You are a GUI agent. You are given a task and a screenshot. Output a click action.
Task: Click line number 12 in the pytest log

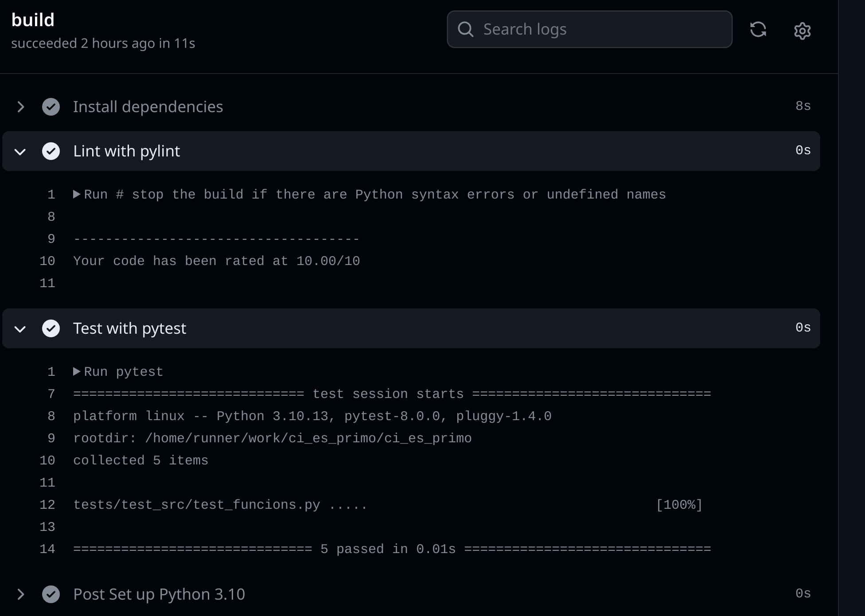tap(47, 505)
